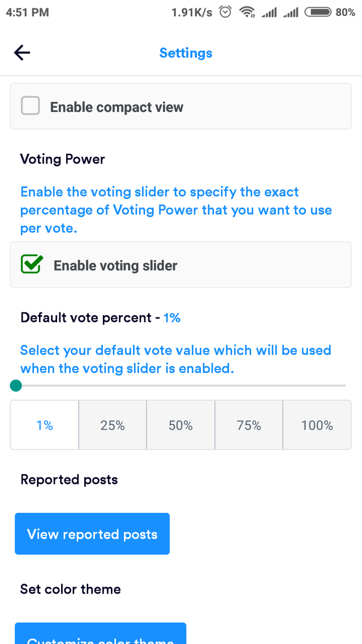Enable the compact view checkbox
This screenshot has width=362, height=644.
click(30, 105)
